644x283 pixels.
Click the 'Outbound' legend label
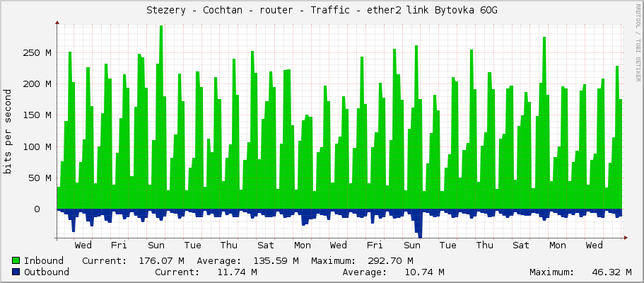point(47,272)
